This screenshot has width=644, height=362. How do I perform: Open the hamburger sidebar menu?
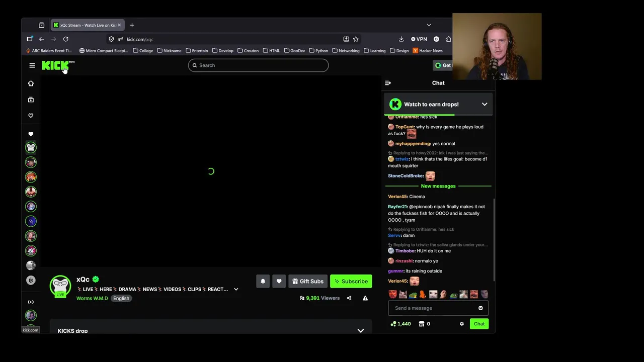(32, 65)
